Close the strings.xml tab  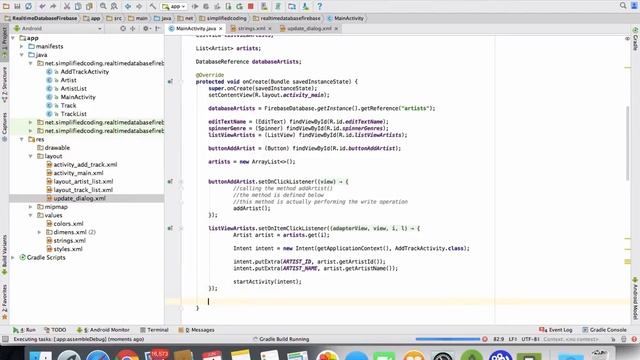(x=270, y=29)
